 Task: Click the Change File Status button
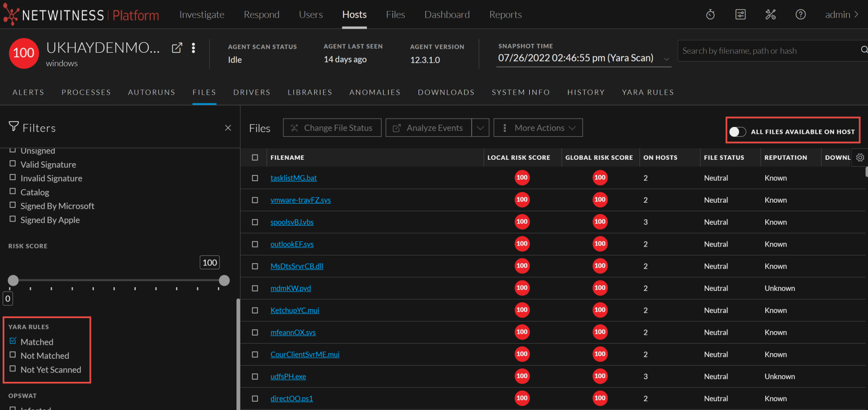(332, 128)
